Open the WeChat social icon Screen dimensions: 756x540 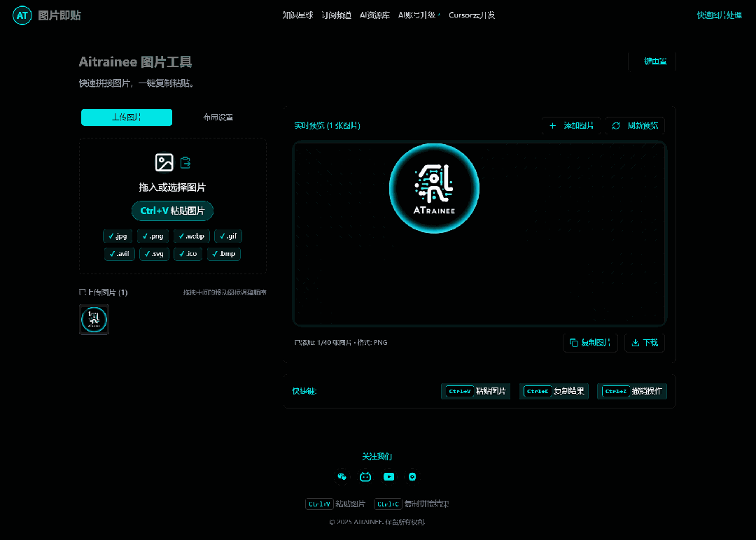[342, 477]
